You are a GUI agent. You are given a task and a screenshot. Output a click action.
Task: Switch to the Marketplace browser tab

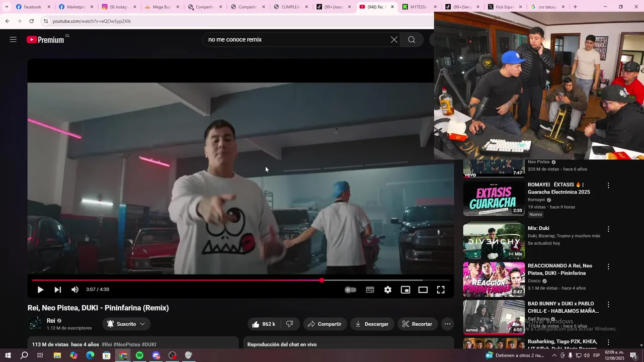pos(76,7)
